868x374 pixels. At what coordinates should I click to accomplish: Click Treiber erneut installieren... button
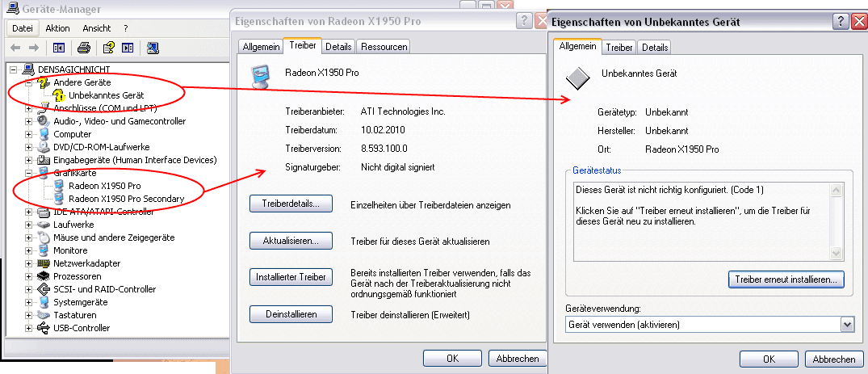pos(786,279)
